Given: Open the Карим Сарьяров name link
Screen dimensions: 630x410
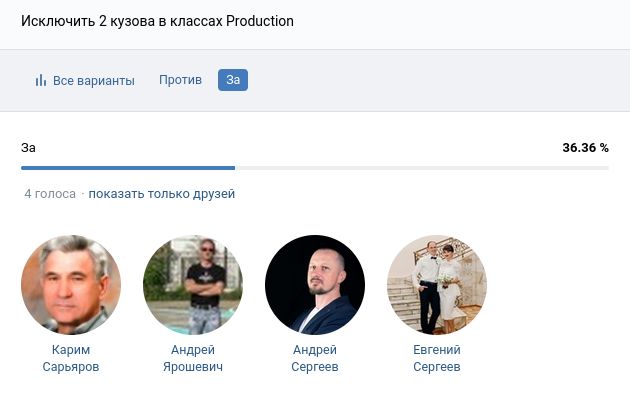Looking at the screenshot, I should (71, 358).
